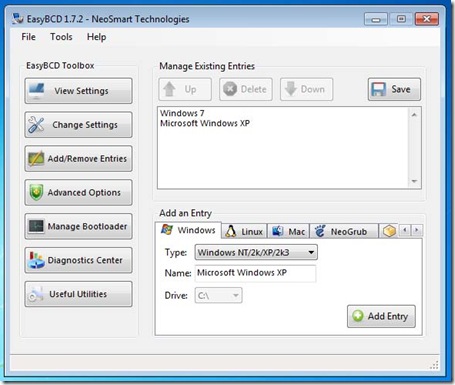Open the View Settings toolbox button
This screenshot has width=455, height=385.
click(x=78, y=91)
